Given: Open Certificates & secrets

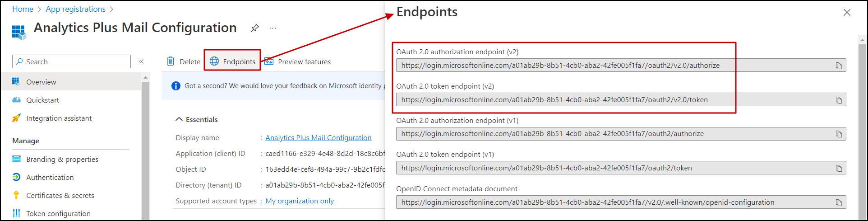Looking at the screenshot, I should 60,195.
